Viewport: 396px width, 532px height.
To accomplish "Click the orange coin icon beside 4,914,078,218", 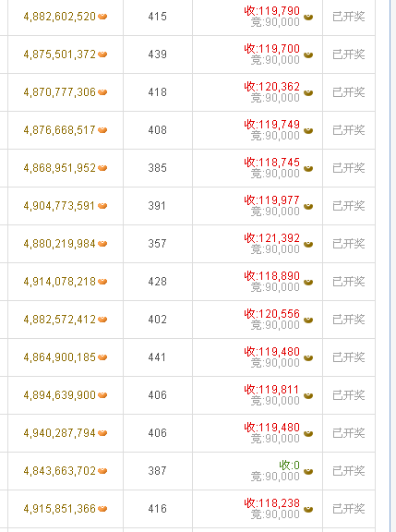I will [102, 282].
